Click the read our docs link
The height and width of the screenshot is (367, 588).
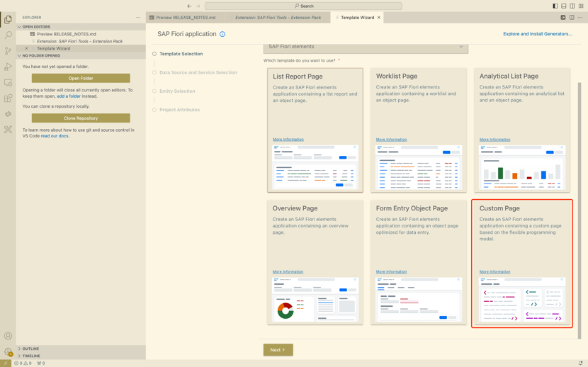click(55, 136)
